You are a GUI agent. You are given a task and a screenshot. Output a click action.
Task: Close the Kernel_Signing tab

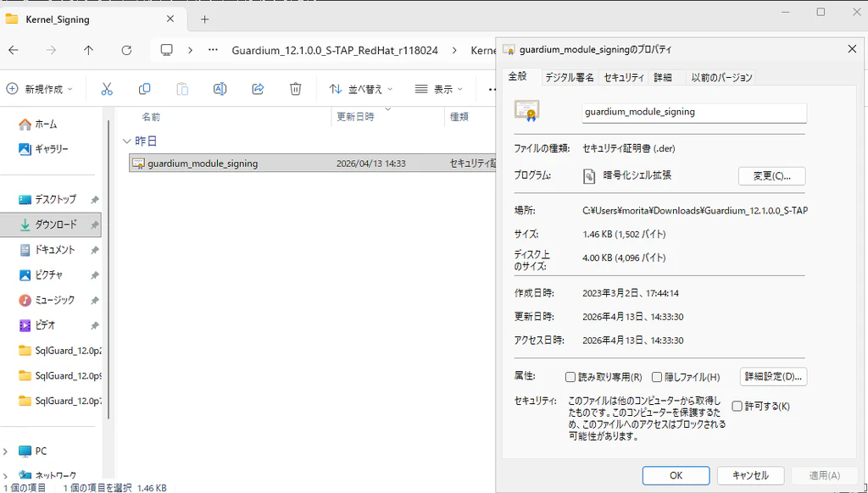[170, 19]
